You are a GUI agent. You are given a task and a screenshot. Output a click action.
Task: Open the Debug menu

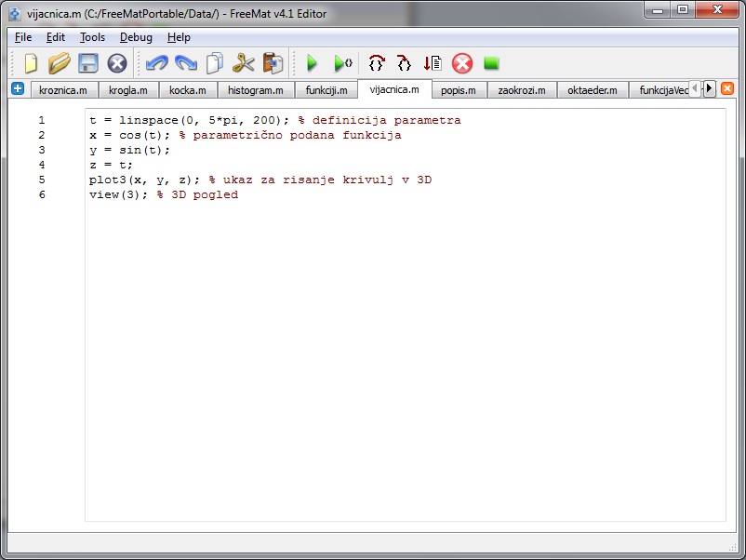click(x=136, y=37)
